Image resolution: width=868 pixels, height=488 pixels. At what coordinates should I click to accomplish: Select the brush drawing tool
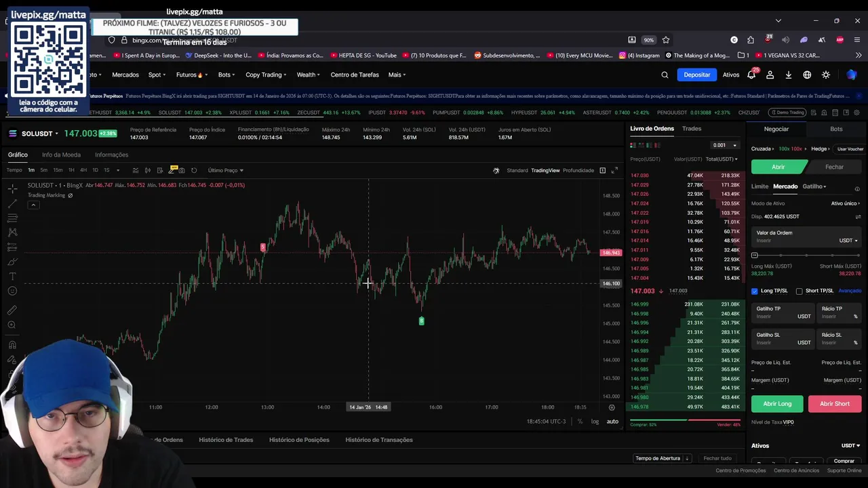click(12, 262)
